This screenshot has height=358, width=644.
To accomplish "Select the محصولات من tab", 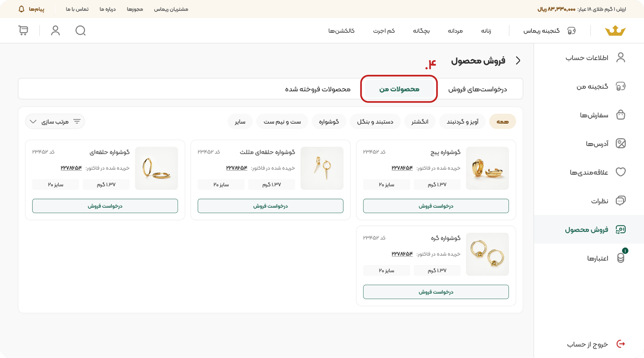I will click(399, 89).
